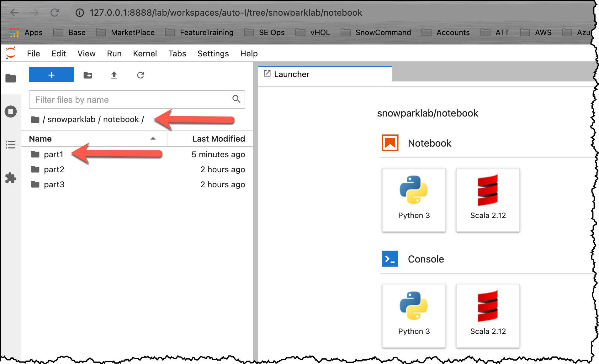This screenshot has height=364, width=599.
Task: Open the ATT bookmarks folder
Action: click(495, 33)
